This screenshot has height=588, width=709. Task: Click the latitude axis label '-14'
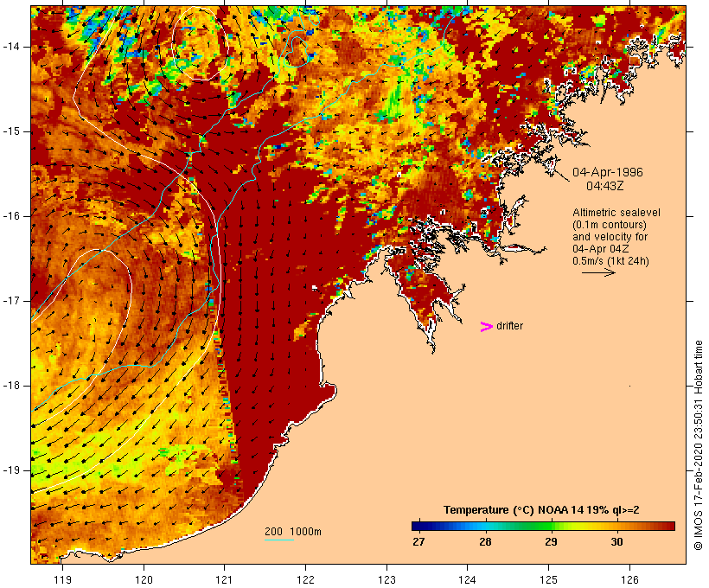coord(10,47)
